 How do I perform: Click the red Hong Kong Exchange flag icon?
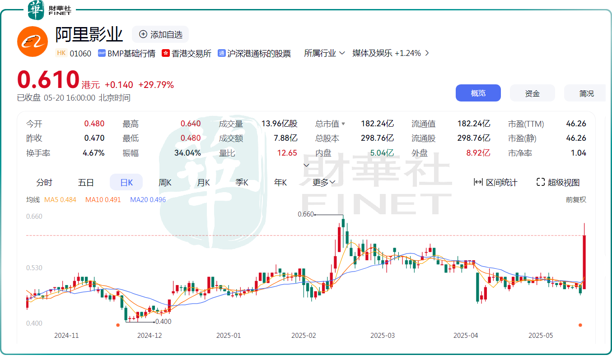pyautogui.click(x=166, y=53)
